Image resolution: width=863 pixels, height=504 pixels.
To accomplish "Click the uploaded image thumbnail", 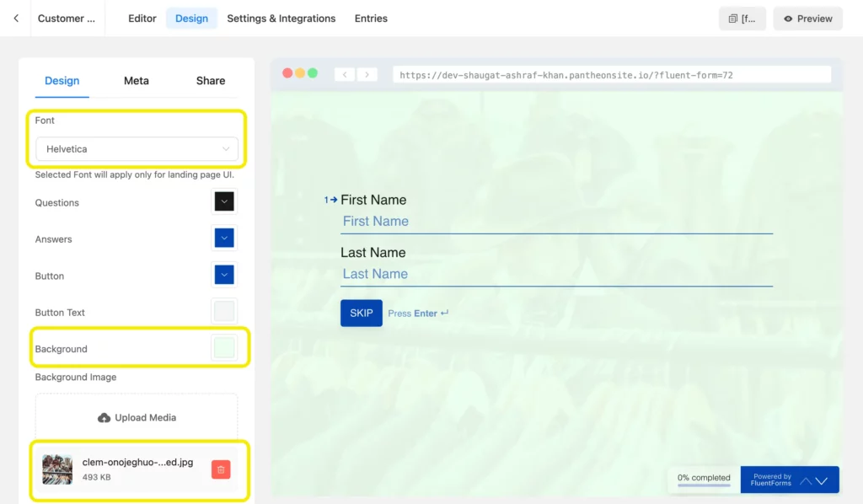I will tap(57, 469).
